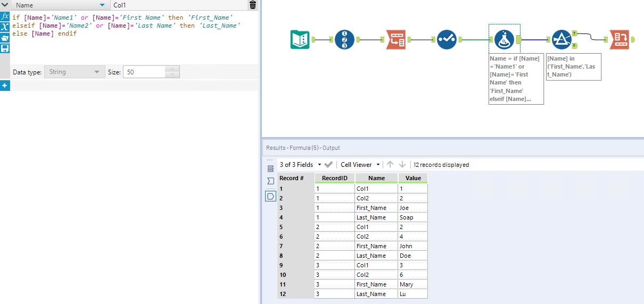Click the Value column header
The image size is (644, 304).
[412, 178]
